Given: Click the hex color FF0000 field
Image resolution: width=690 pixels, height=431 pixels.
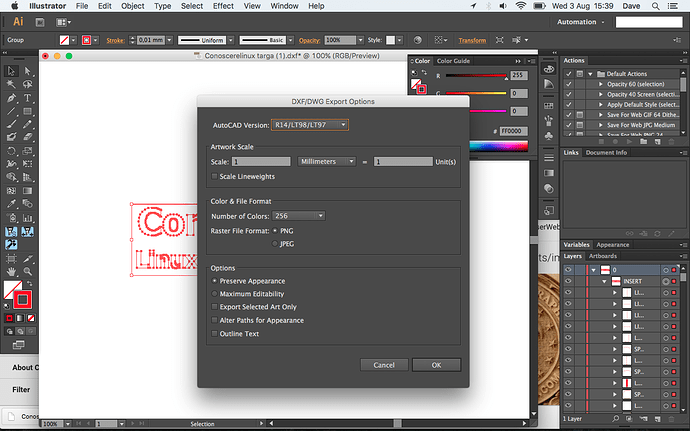Looking at the screenshot, I should (x=514, y=131).
